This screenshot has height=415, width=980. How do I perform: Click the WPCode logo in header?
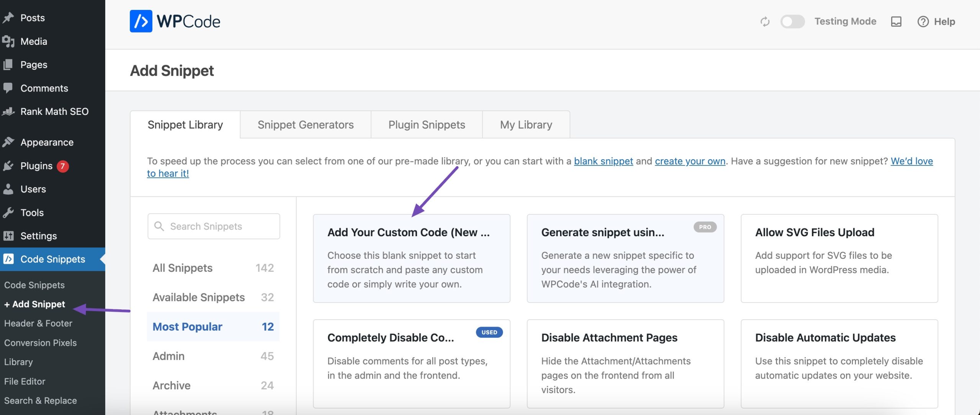(x=175, y=21)
